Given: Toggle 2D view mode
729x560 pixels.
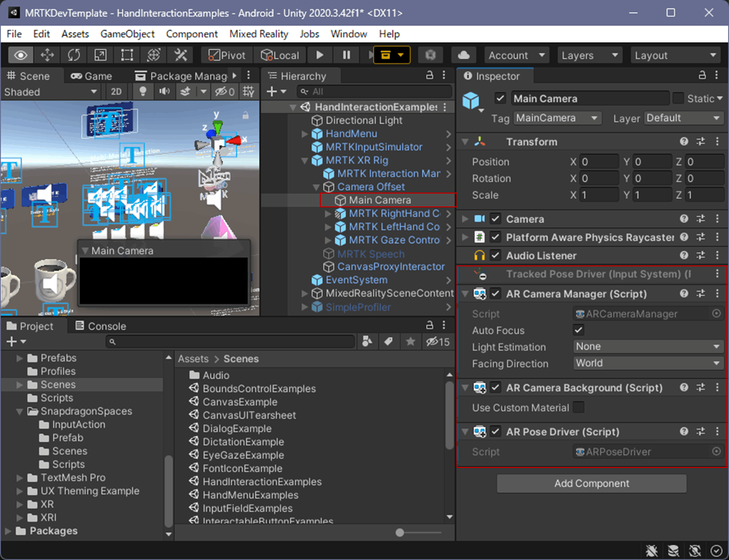Looking at the screenshot, I should (x=116, y=91).
